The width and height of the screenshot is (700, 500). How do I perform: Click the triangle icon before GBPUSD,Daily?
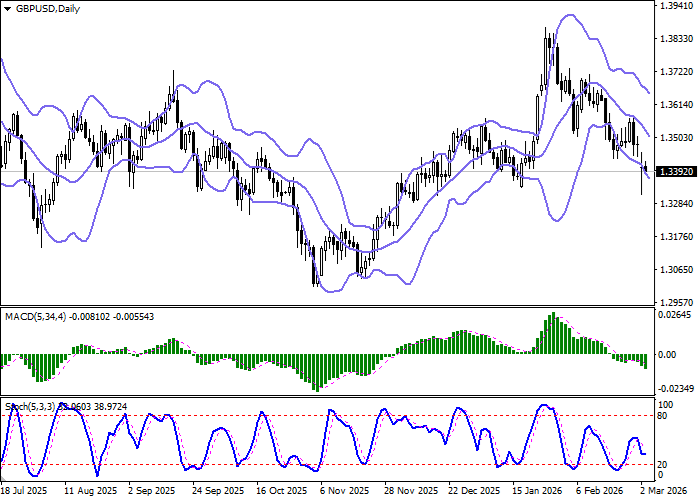[x=7, y=9]
